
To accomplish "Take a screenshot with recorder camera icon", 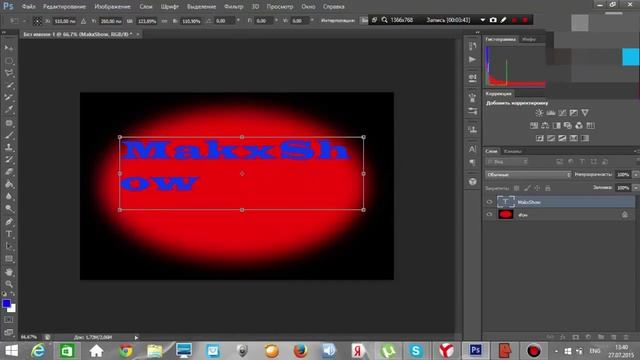I will pyautogui.click(x=493, y=20).
